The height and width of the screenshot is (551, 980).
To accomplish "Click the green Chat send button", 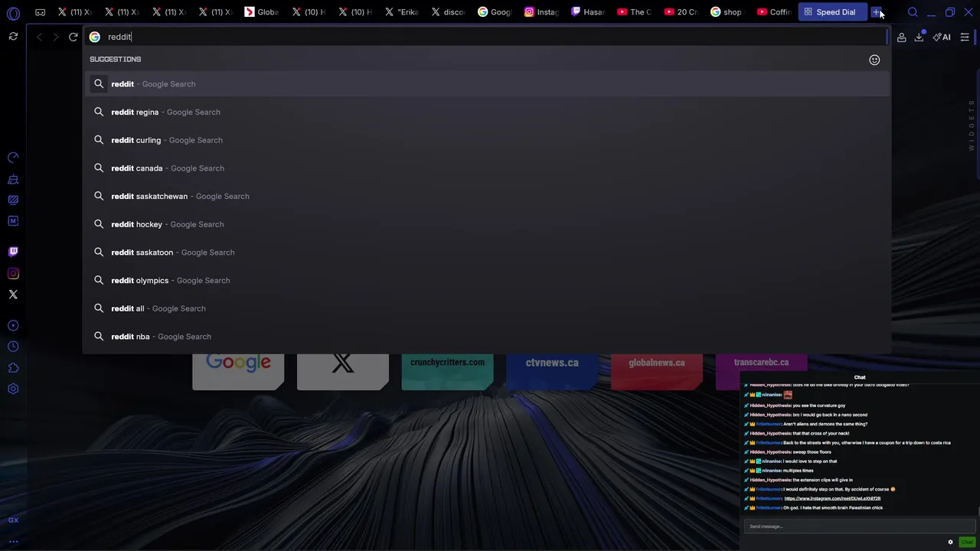I will pos(967,542).
